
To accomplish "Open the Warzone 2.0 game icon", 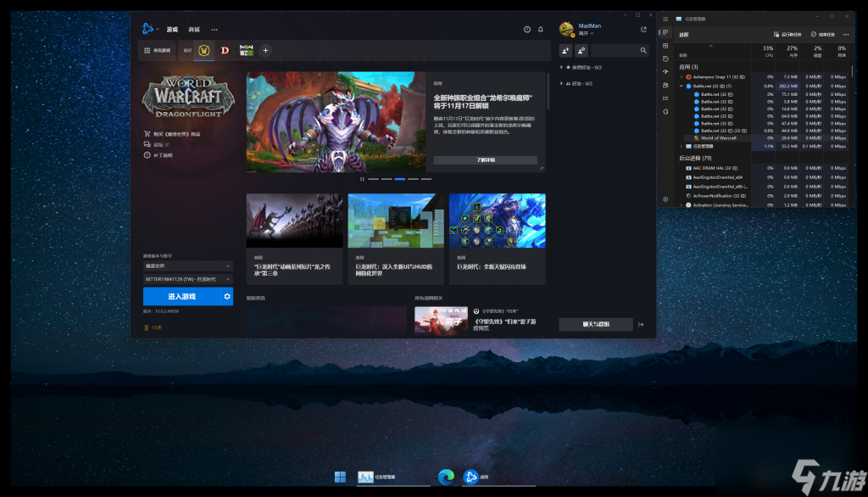I will coord(246,50).
